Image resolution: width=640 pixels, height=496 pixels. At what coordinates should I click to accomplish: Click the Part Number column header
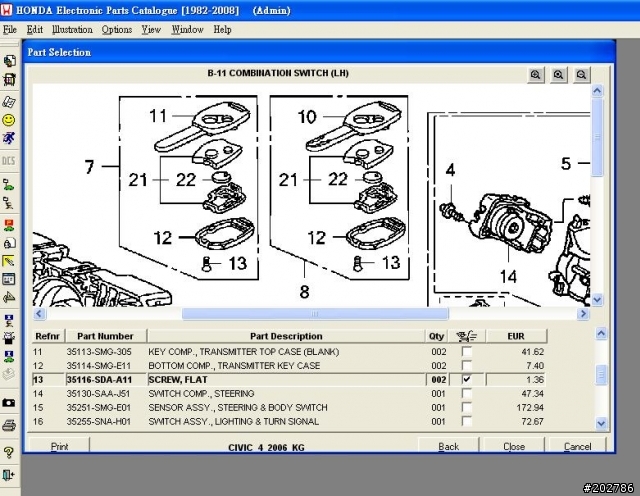[105, 336]
